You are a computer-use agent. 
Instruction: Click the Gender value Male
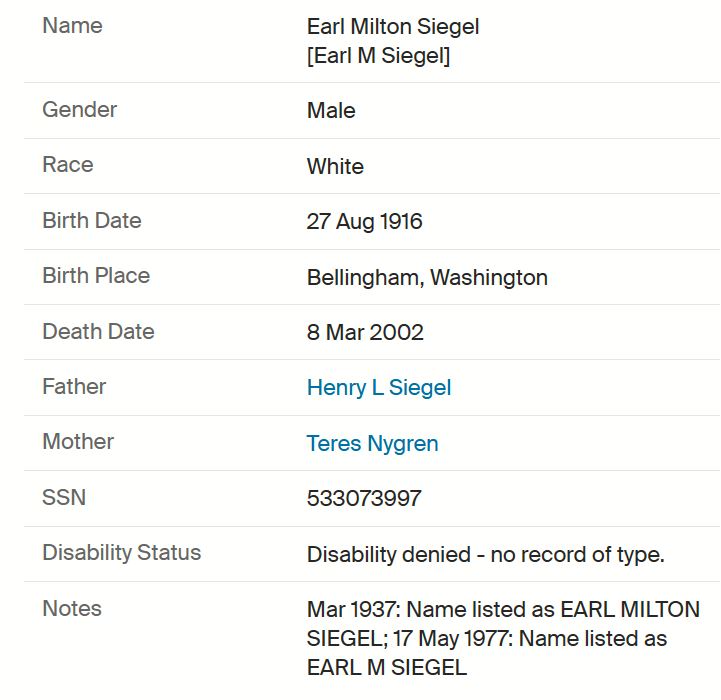pyautogui.click(x=331, y=110)
